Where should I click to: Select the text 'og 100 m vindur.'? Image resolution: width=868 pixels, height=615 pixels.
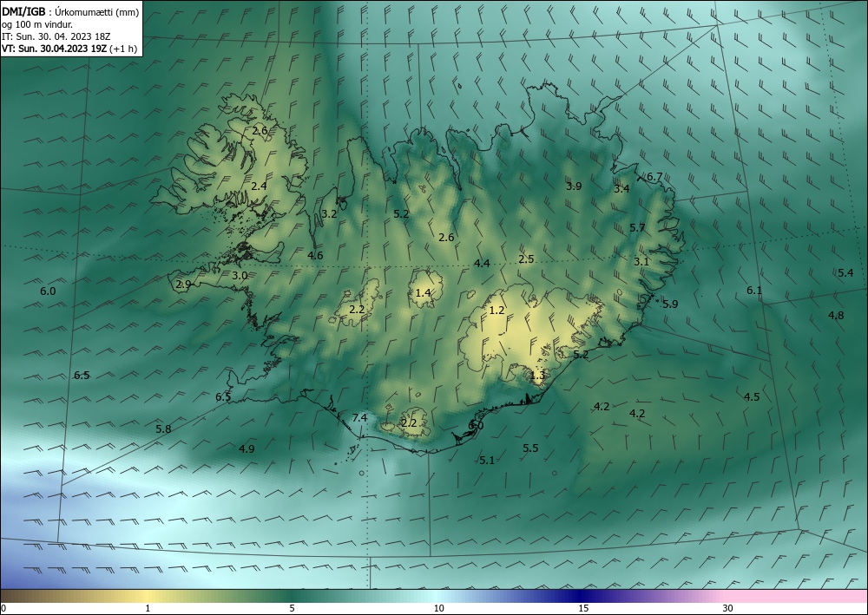36,24
